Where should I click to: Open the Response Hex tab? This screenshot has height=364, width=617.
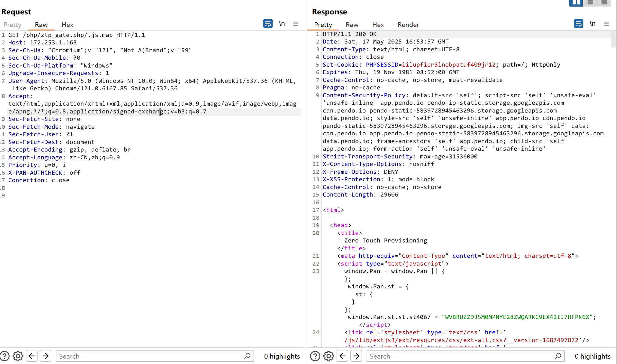pos(378,25)
